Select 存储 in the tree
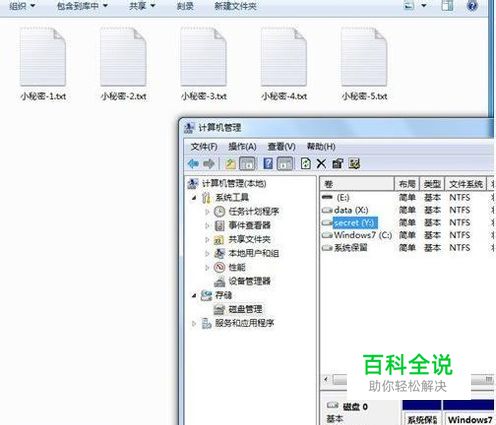Viewport: 496px width, 425px height. point(223,295)
